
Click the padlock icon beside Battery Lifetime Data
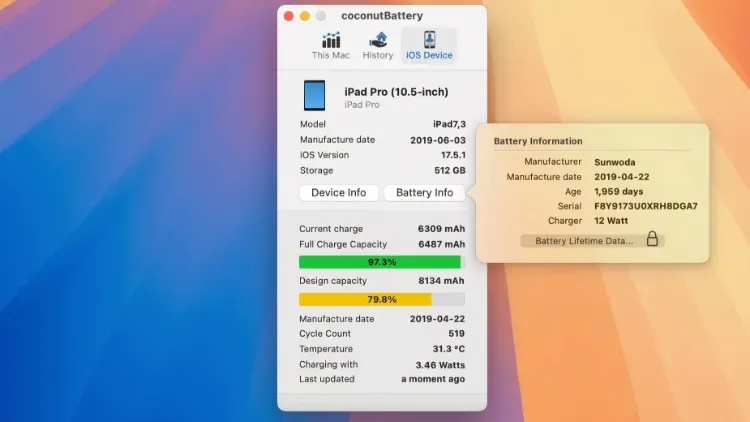point(652,240)
